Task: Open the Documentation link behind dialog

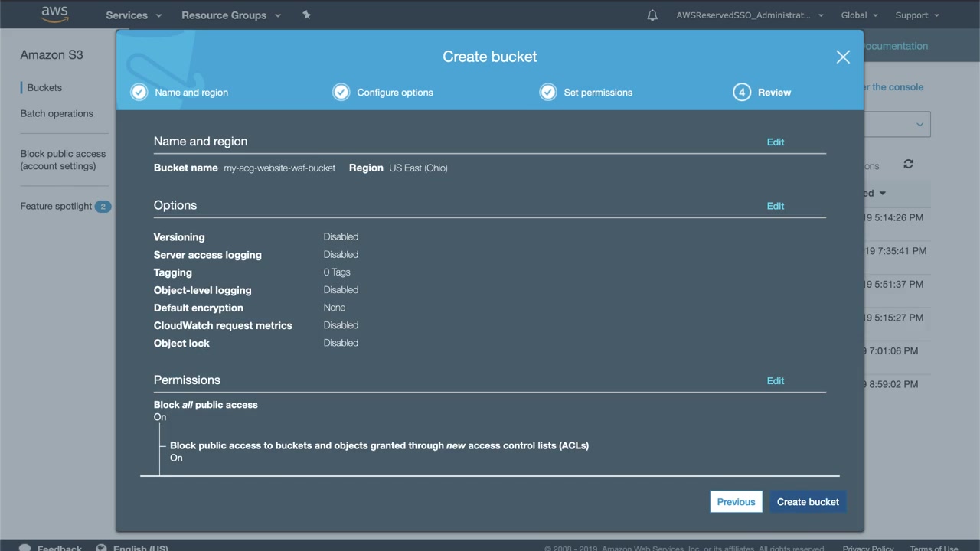Action: pos(896,46)
